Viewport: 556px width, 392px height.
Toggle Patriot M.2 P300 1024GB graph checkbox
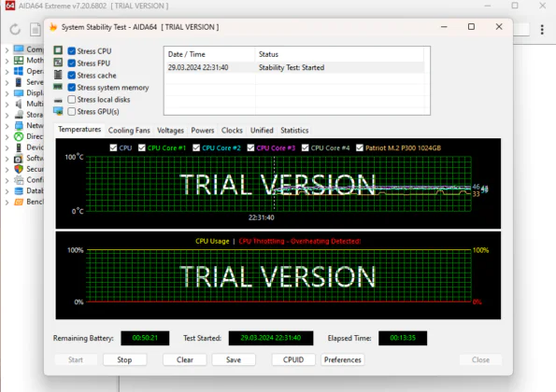[x=360, y=147]
